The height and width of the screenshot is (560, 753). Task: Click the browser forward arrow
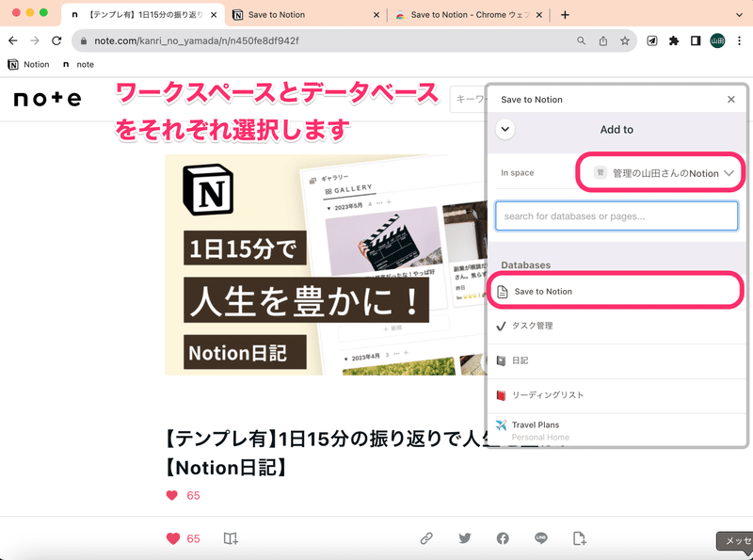coord(35,40)
